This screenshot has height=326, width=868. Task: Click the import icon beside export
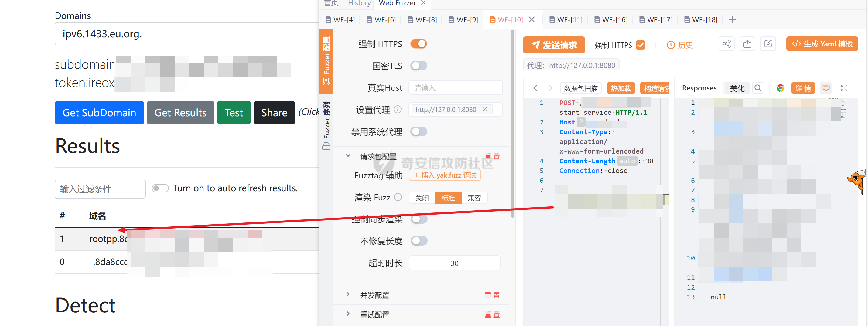click(768, 44)
